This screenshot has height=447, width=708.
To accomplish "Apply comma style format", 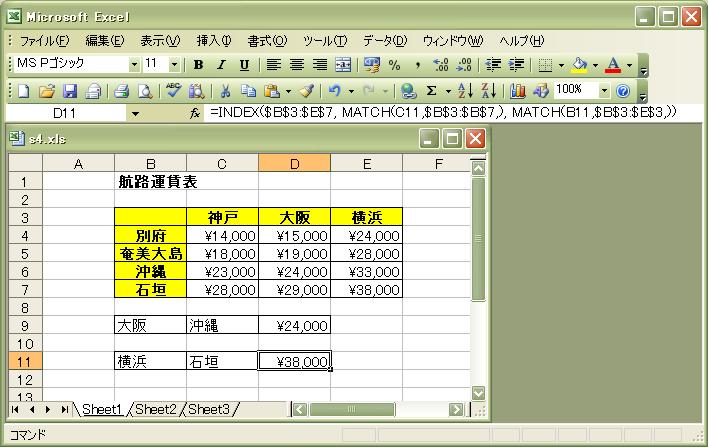I will [x=418, y=65].
